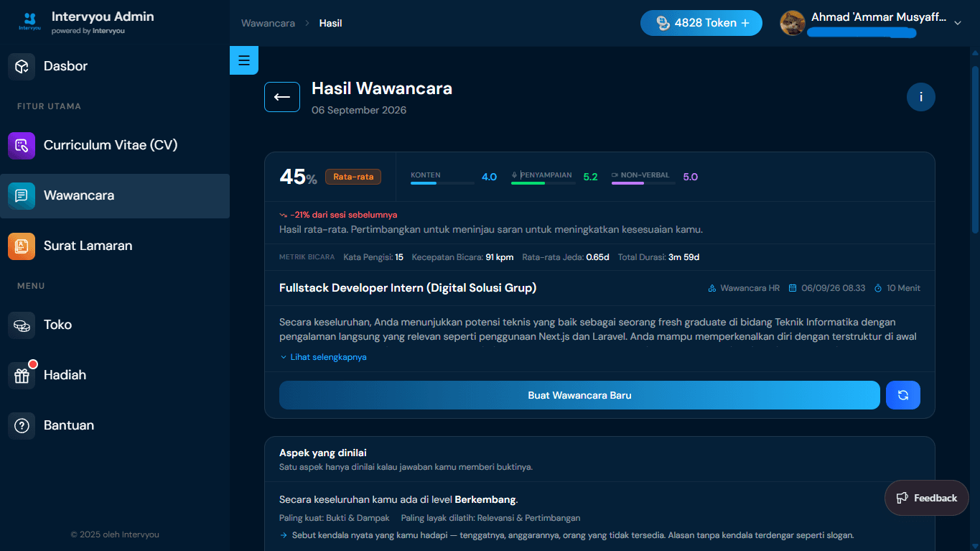Expand Lihat selengkapnya summary text

click(324, 357)
